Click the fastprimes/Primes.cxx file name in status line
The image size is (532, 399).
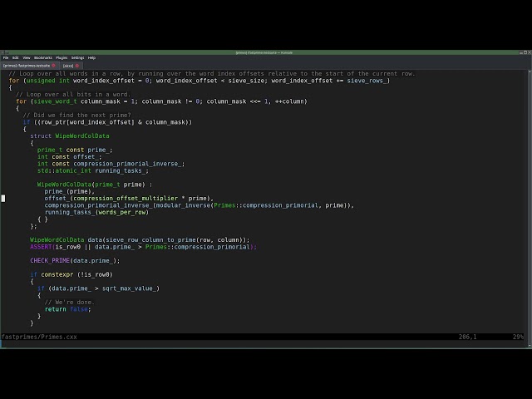(x=39, y=337)
